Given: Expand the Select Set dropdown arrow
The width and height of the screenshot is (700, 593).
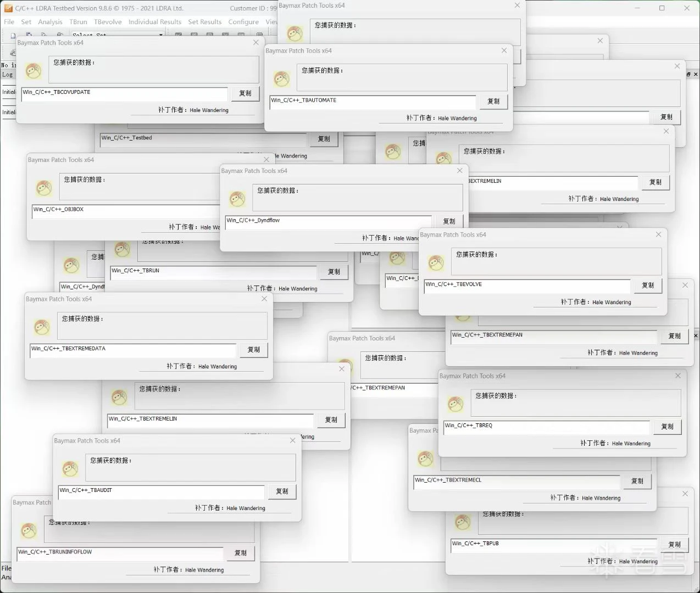Looking at the screenshot, I should 161,35.
